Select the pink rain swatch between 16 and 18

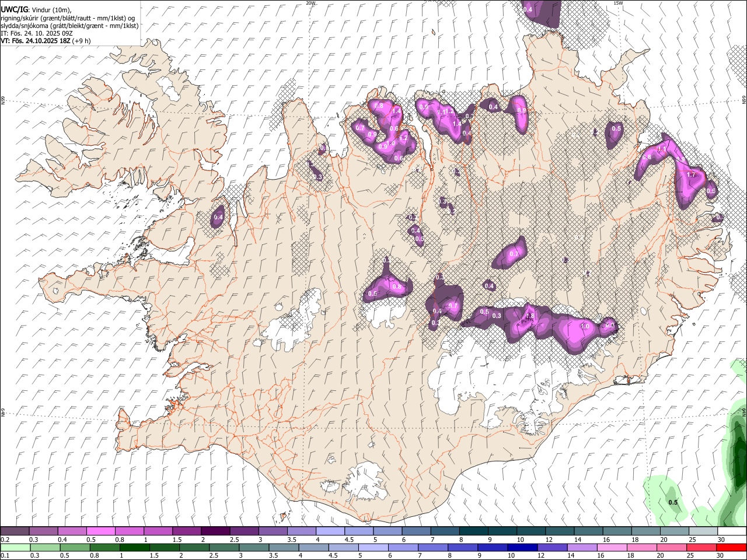612,547
